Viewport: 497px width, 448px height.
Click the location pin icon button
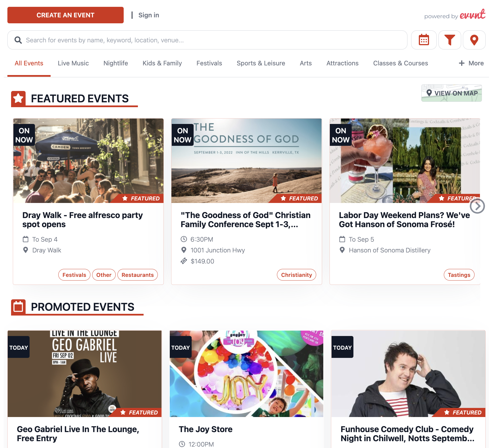(x=474, y=40)
